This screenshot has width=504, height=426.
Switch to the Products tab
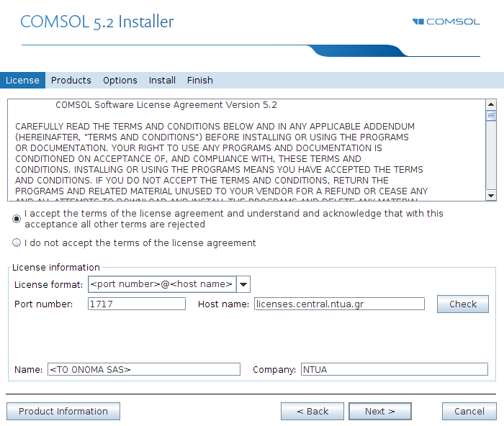(x=71, y=81)
